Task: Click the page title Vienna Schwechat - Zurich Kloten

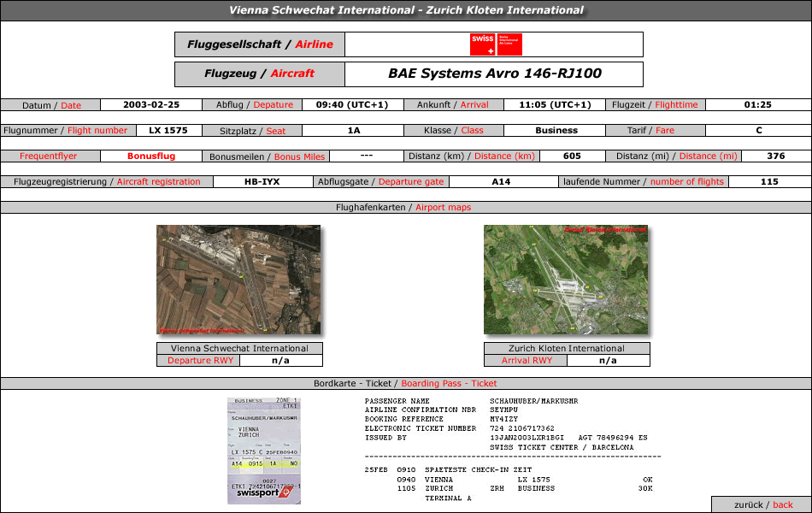Action: click(406, 10)
